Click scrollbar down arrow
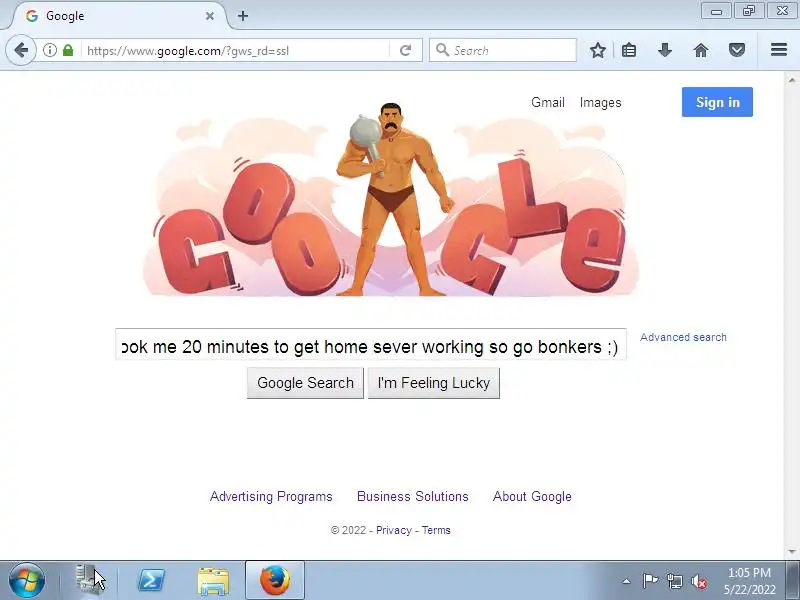Screen dimensions: 800x600 click(x=791, y=552)
